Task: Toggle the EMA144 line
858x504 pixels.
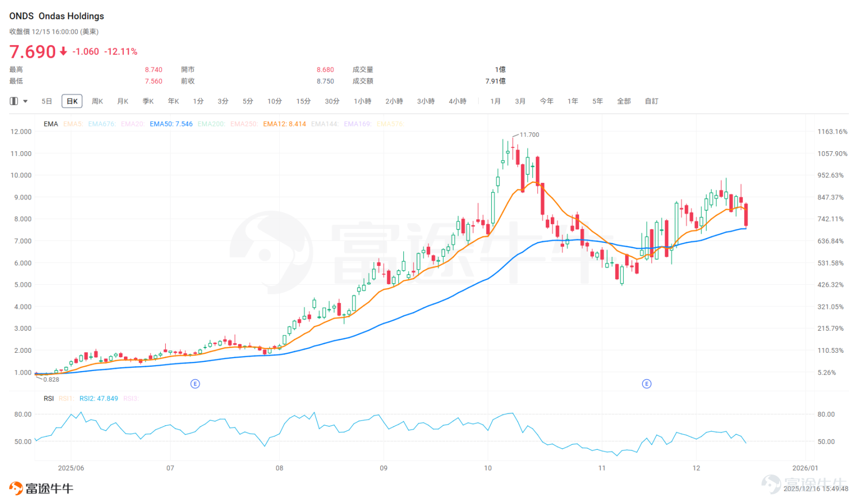Action: click(x=325, y=124)
